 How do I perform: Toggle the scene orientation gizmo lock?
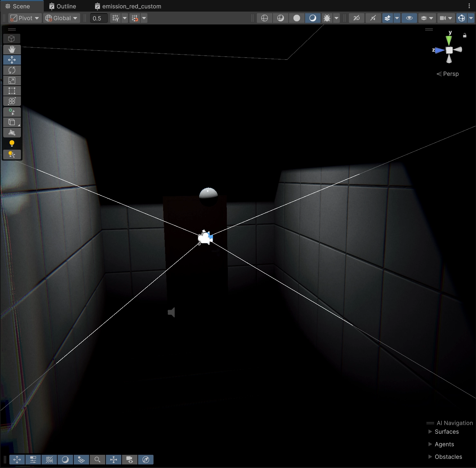[x=464, y=35]
